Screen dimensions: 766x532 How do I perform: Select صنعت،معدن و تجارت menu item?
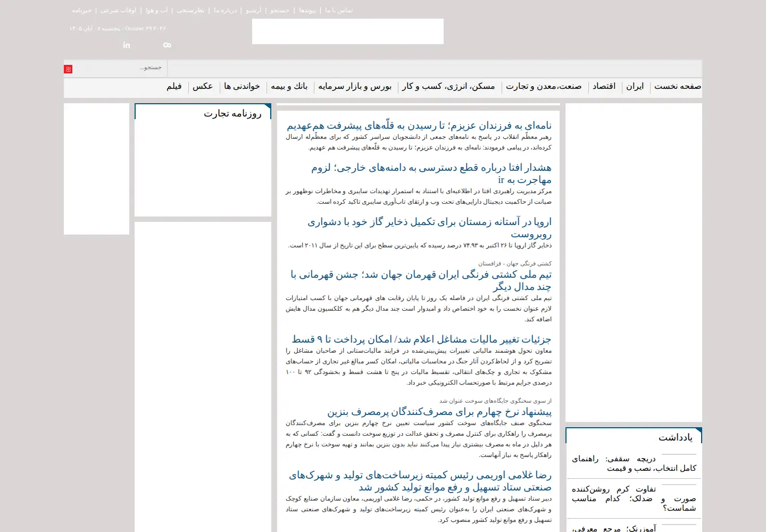(x=544, y=86)
